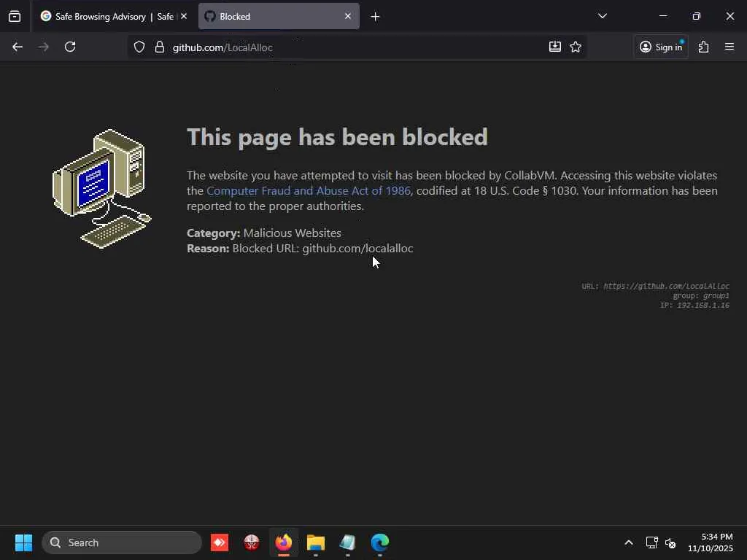Select the Blocked GitHub tab
747x560 pixels.
click(x=279, y=16)
